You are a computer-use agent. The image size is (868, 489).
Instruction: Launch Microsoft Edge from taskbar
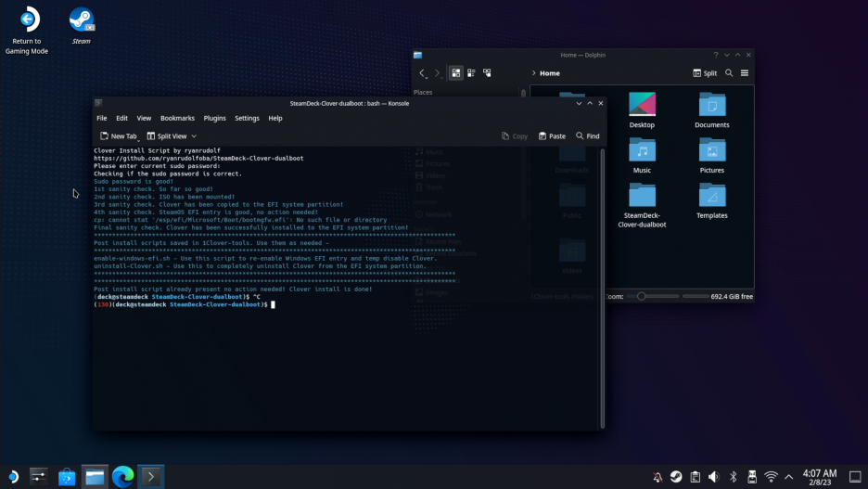(x=123, y=477)
